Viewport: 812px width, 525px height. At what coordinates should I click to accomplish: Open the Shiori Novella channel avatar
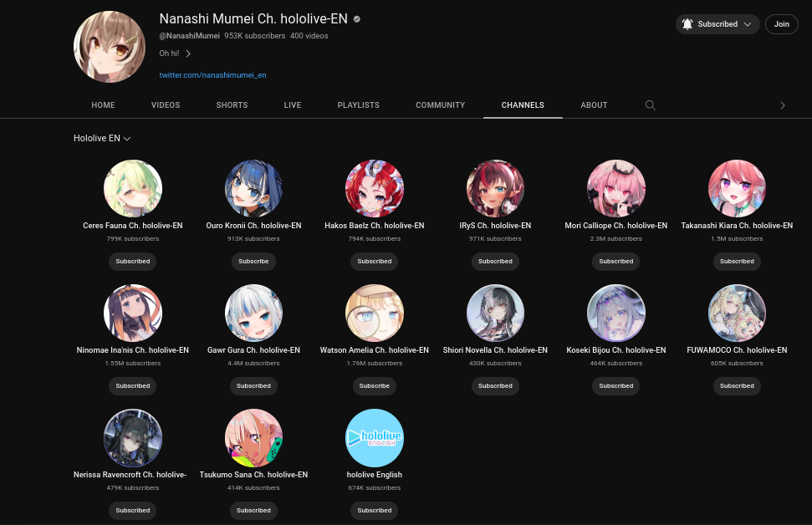(x=495, y=313)
